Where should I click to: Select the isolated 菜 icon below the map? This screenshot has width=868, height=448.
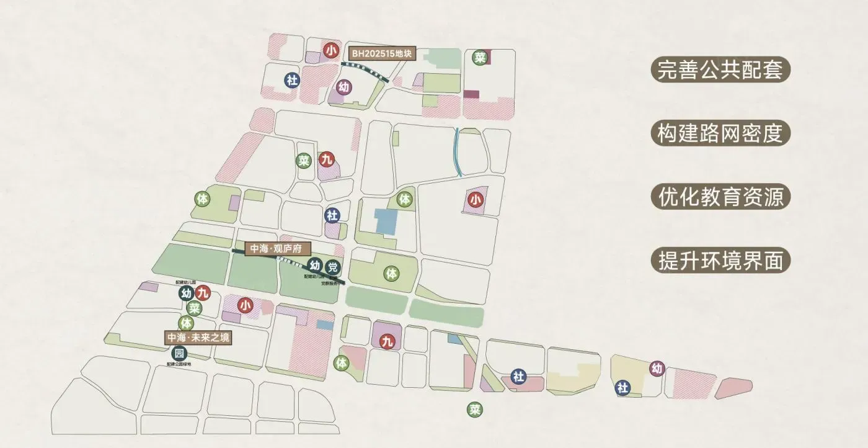476,410
